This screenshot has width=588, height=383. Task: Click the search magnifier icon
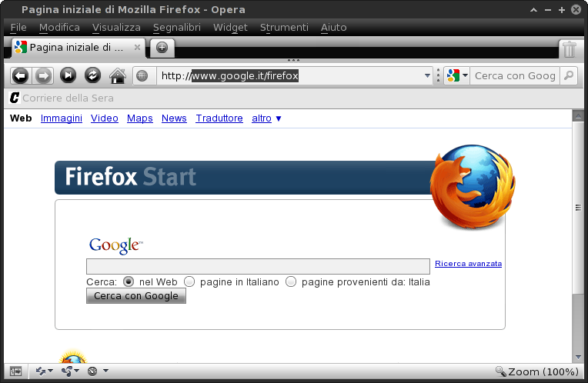(x=568, y=75)
